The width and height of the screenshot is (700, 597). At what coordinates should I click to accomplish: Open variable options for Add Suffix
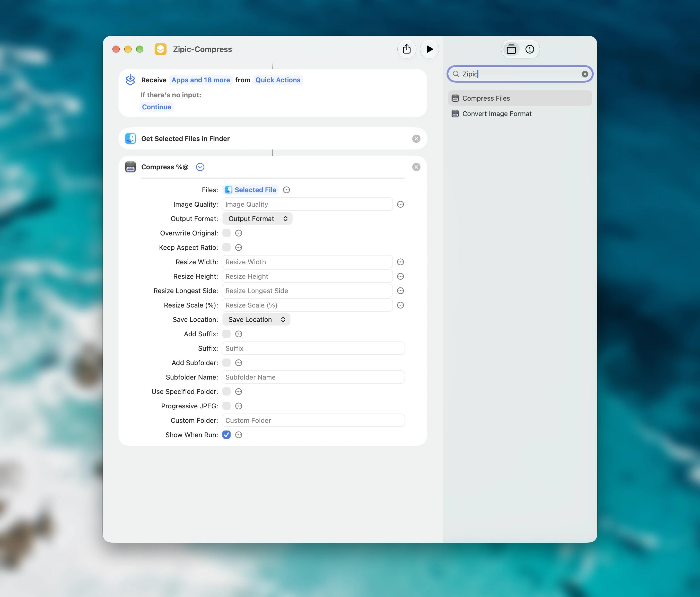click(239, 334)
